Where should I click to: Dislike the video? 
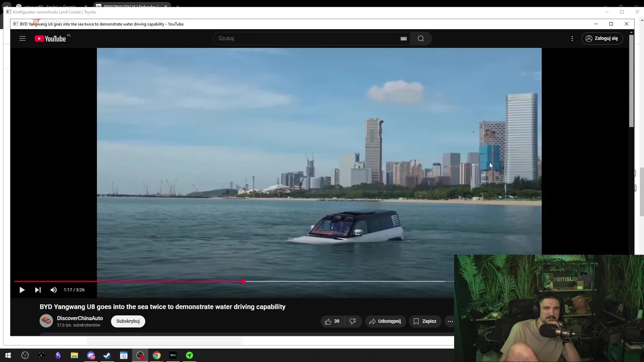tap(353, 321)
